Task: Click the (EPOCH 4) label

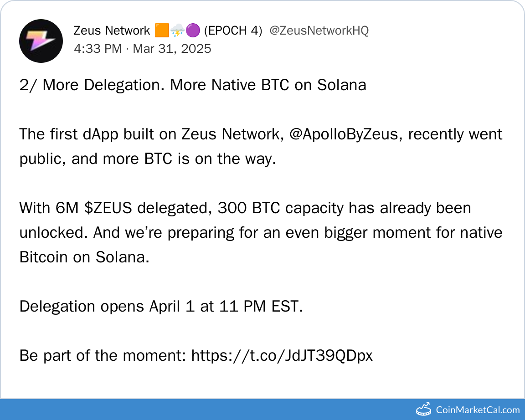Action: [233, 31]
